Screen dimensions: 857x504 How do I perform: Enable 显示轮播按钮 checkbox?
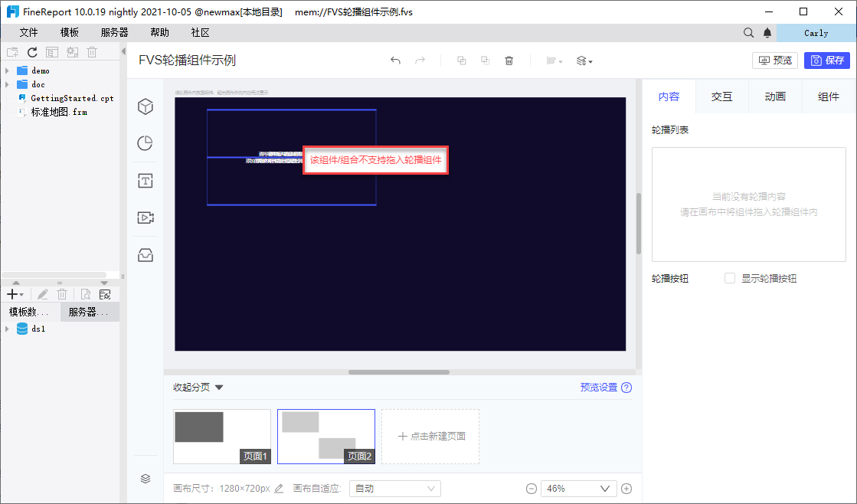point(730,278)
